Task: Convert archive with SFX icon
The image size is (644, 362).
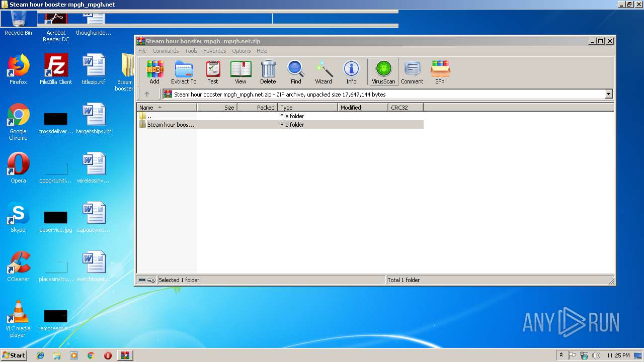Action: click(x=440, y=72)
